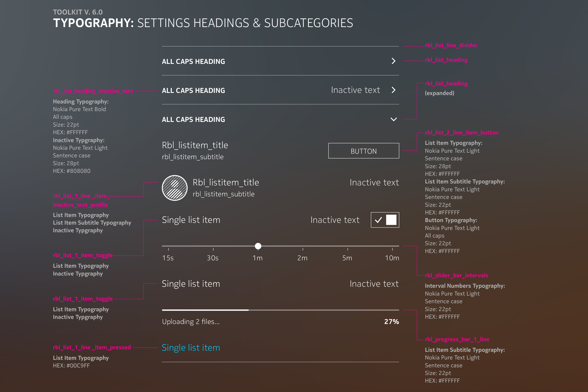Click the white square in the toggle

(x=391, y=220)
